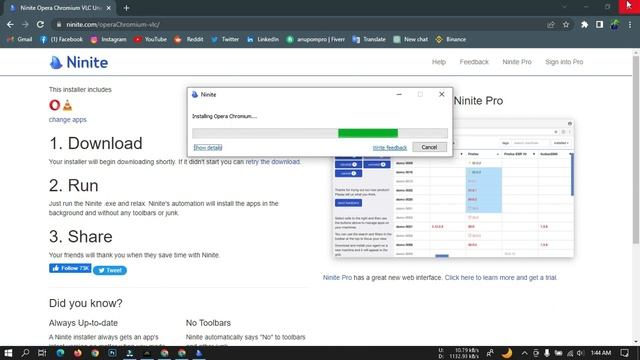Open the Windows Start menu
Viewport: 640px width, 360px height.
8,353
